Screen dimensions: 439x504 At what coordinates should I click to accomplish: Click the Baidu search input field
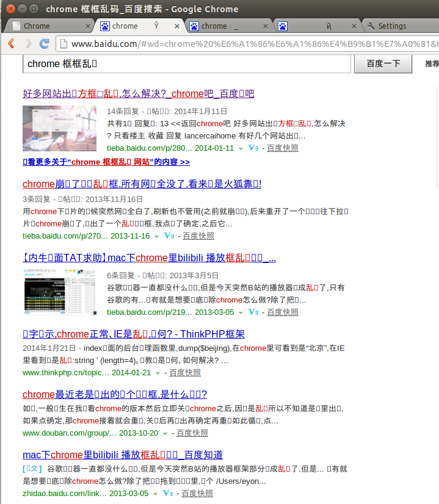pos(187,63)
